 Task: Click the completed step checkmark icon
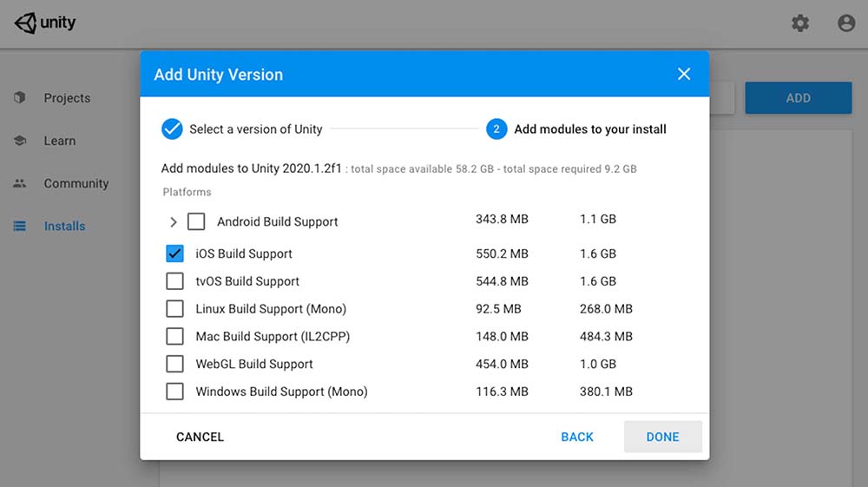[172, 129]
